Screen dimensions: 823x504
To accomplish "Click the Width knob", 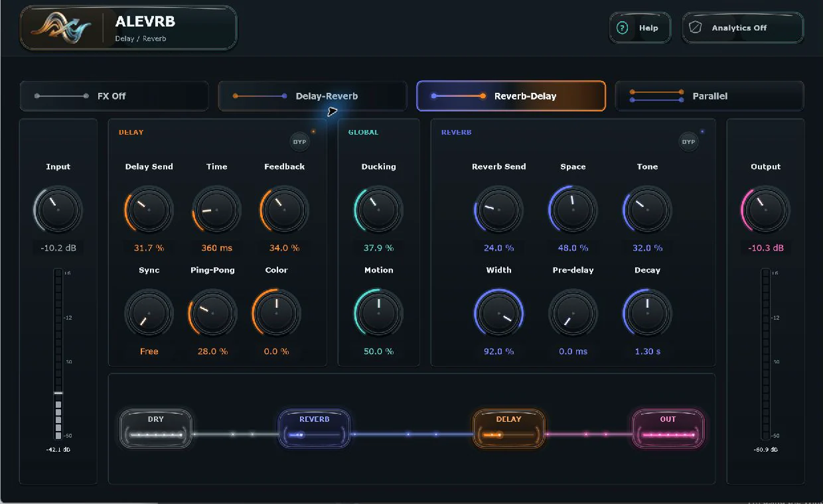I will click(498, 314).
